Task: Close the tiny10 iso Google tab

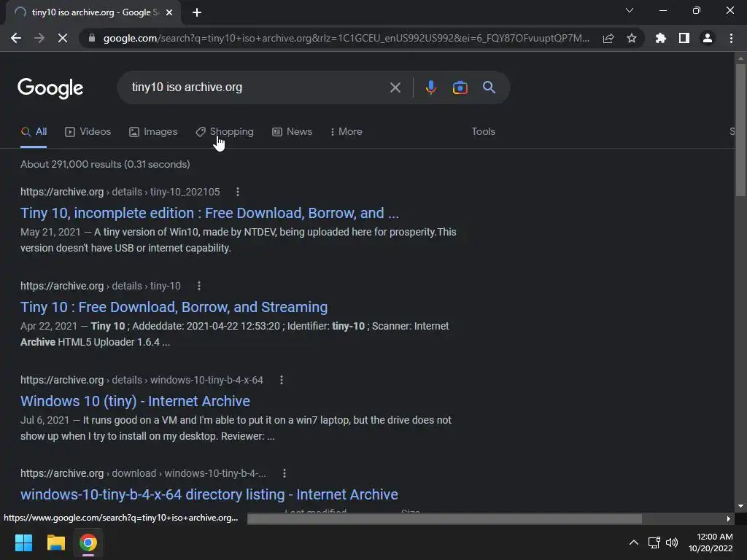Action: (169, 12)
